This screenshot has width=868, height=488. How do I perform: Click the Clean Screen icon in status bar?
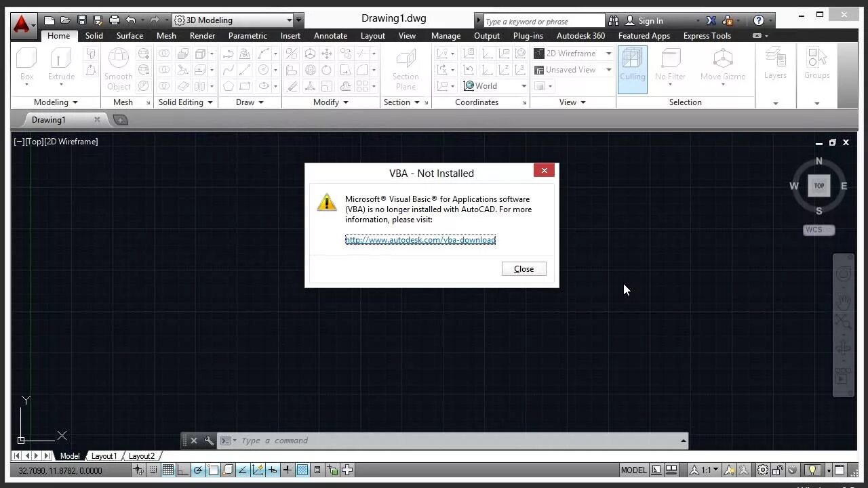click(x=840, y=470)
